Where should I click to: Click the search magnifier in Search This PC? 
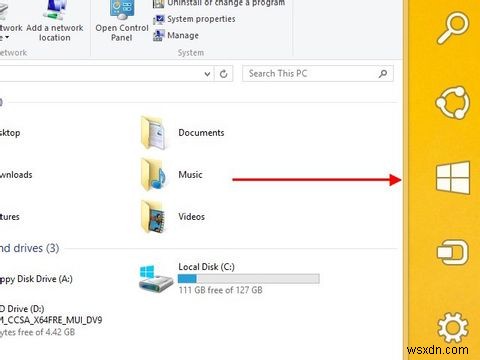(383, 74)
